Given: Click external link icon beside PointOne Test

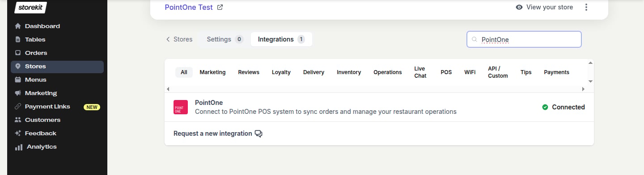Looking at the screenshot, I should click(220, 7).
